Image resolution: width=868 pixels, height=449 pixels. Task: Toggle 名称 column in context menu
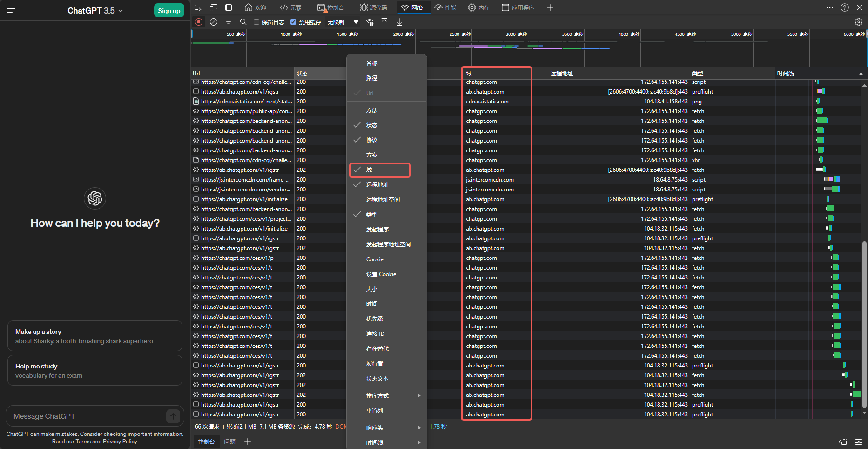coord(387,63)
